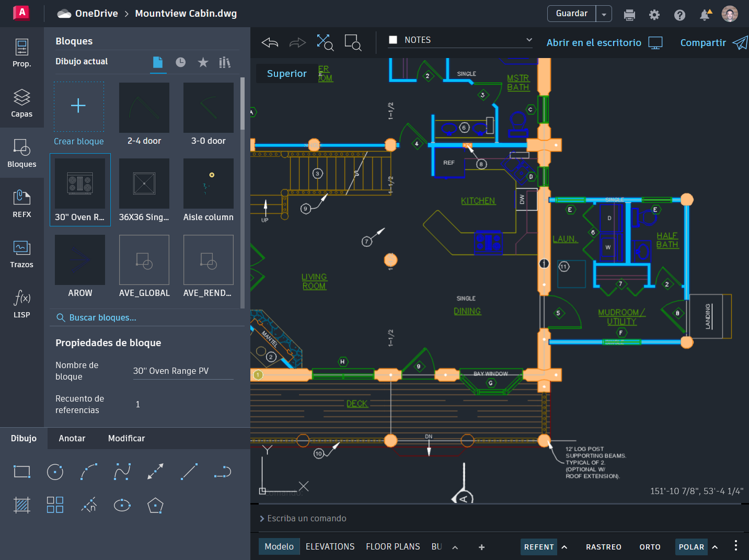Expand POLAR angle options chevron
Viewport: 749px width, 560px height.
coord(715,547)
